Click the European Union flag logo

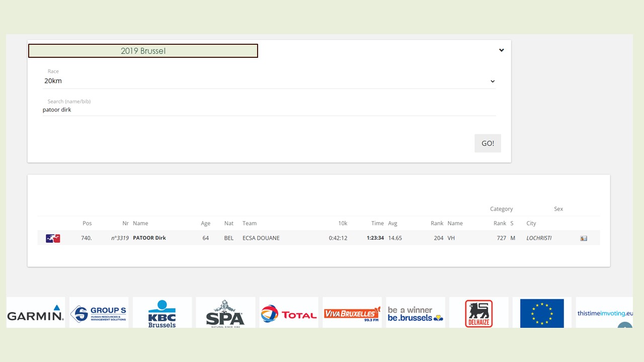(542, 313)
